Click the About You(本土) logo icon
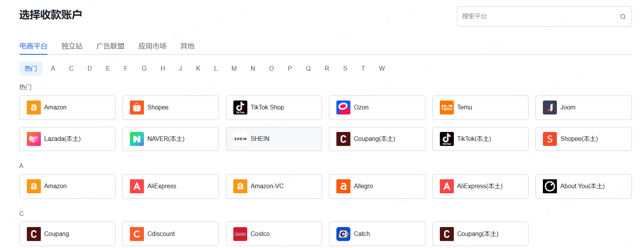 pos(550,186)
